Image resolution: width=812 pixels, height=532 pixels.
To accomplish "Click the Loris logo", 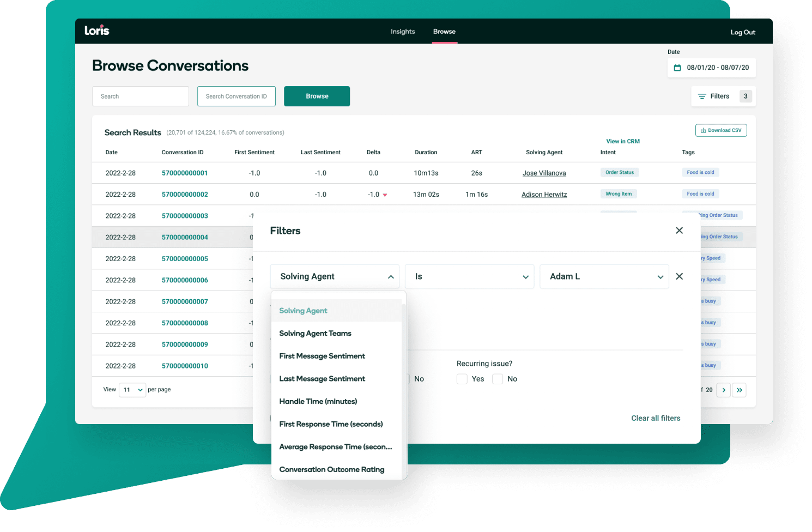I will [97, 31].
